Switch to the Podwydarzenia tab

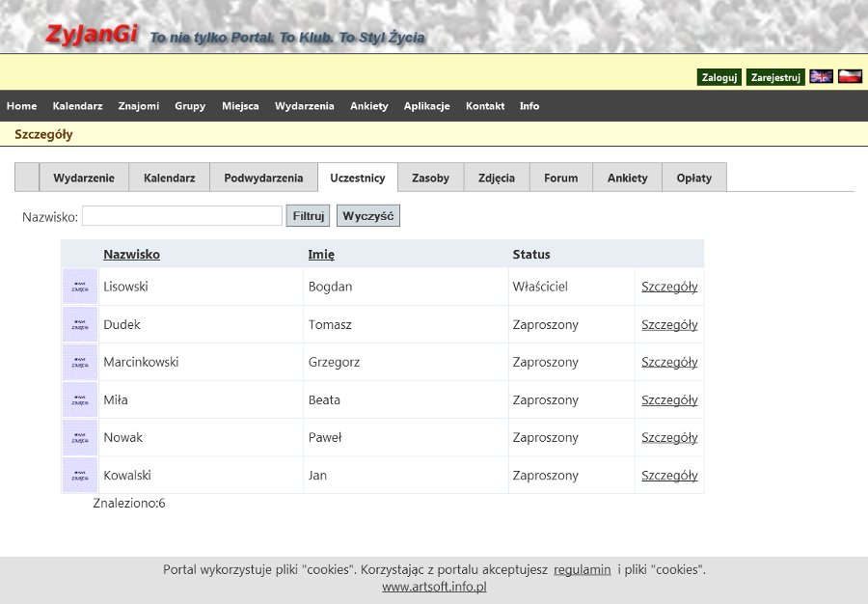tap(263, 178)
